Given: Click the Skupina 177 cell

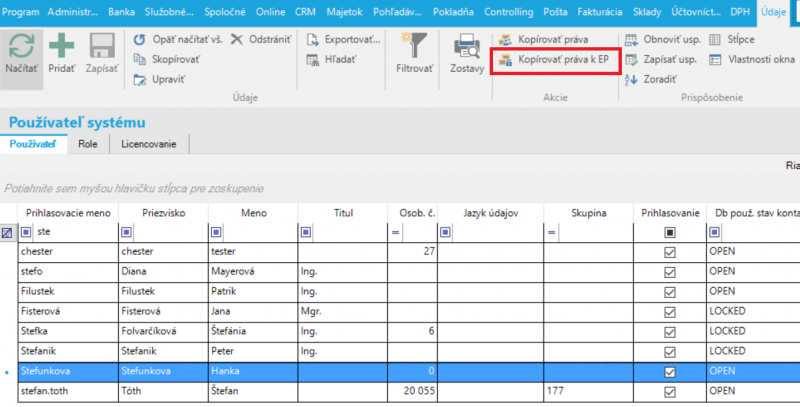Looking at the screenshot, I should point(589,392).
